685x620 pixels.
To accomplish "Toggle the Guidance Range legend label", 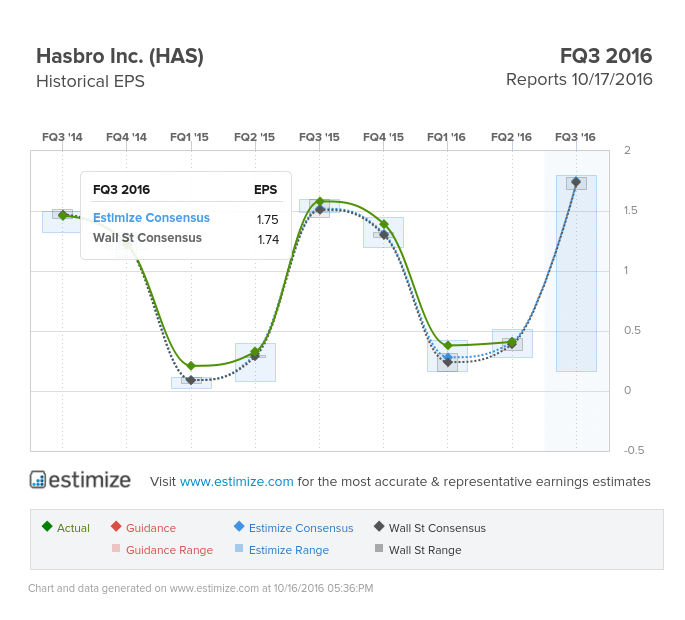I will click(x=170, y=550).
